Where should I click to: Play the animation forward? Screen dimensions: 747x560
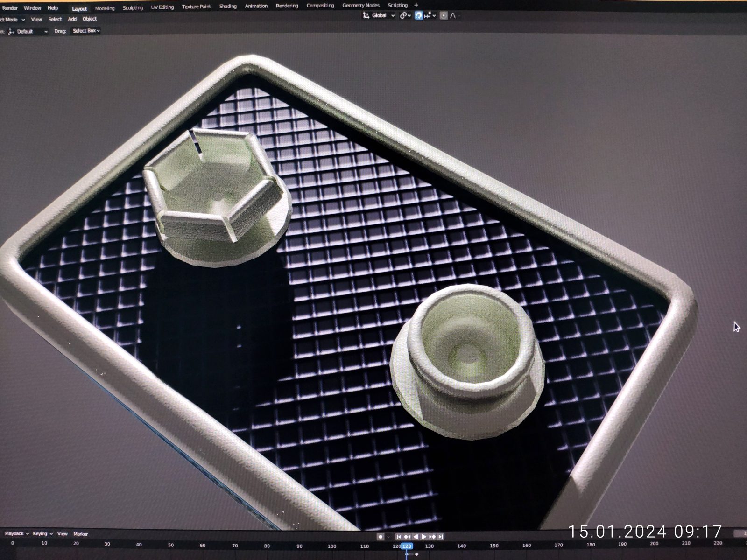tap(423, 537)
